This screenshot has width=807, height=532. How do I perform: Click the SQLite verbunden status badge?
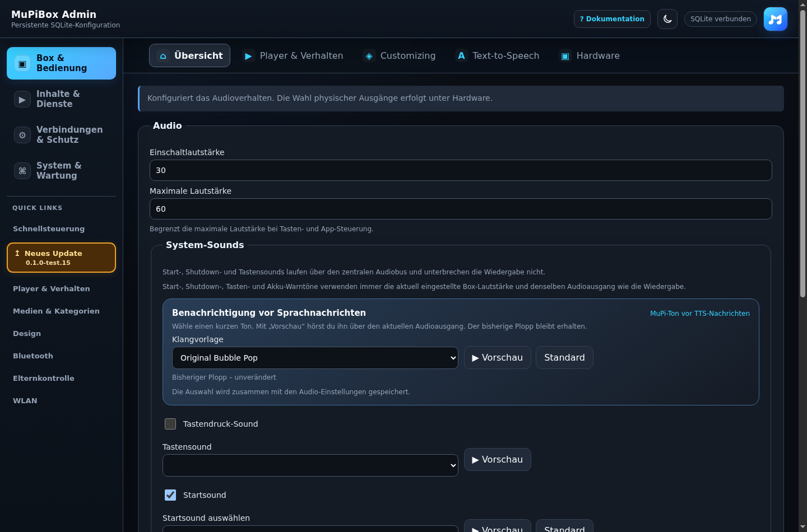721,19
